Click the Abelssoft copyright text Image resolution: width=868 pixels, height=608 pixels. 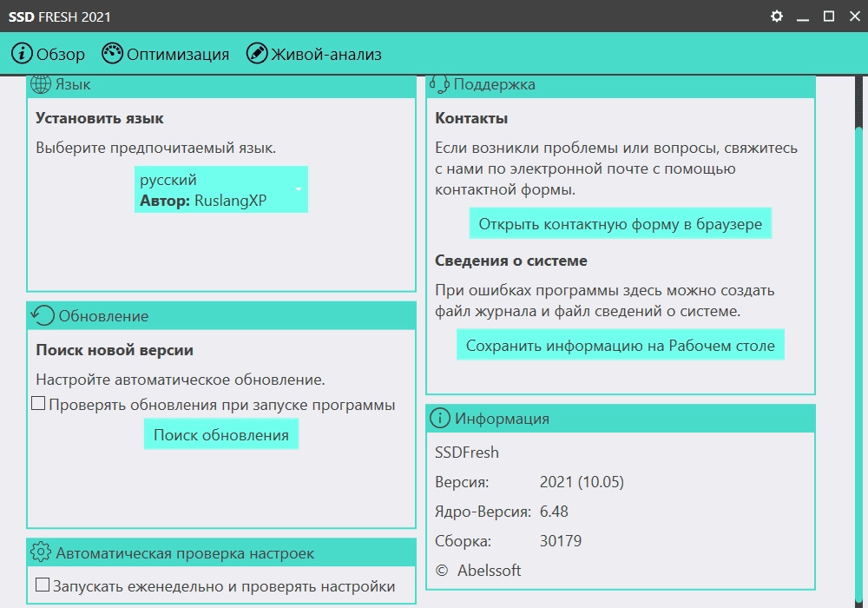pos(478,571)
